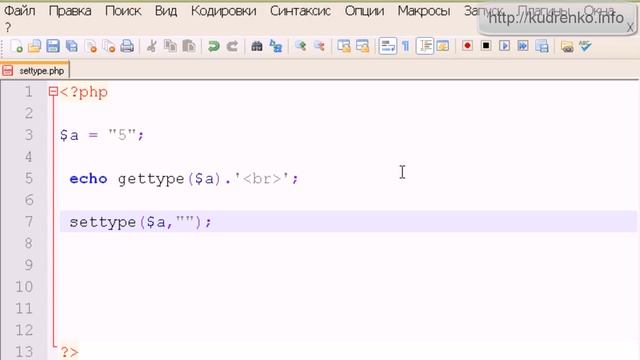Play back the recorded macro
The image size is (640, 360).
[x=504, y=46]
